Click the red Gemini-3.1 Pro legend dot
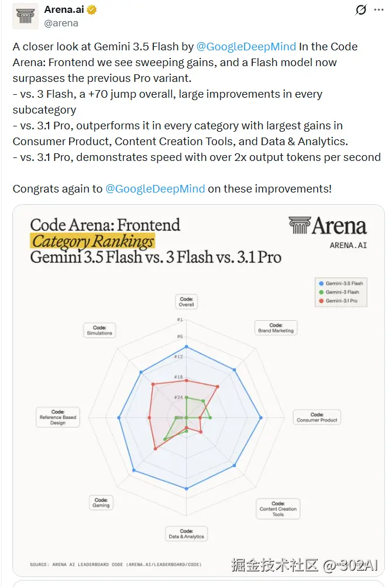 321,301
